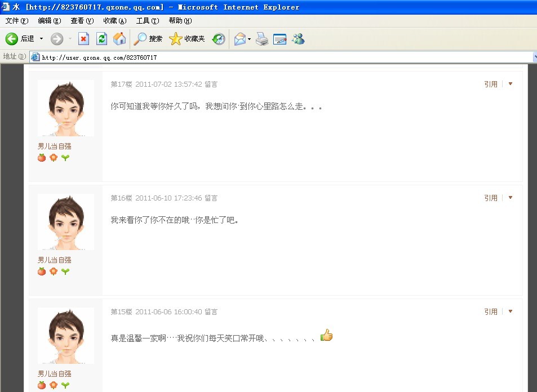The height and width of the screenshot is (392, 537).
Task: Open the History clock icon
Action: pos(219,39)
